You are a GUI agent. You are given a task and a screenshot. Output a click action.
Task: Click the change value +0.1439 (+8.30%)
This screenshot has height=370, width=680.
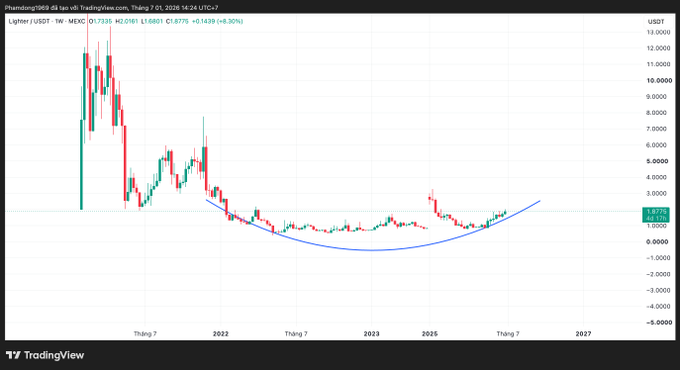click(x=217, y=21)
